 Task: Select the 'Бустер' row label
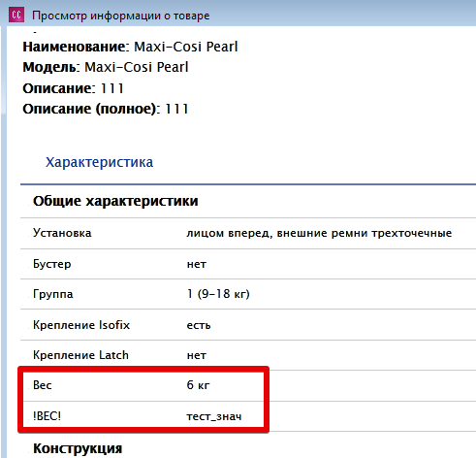tap(52, 264)
